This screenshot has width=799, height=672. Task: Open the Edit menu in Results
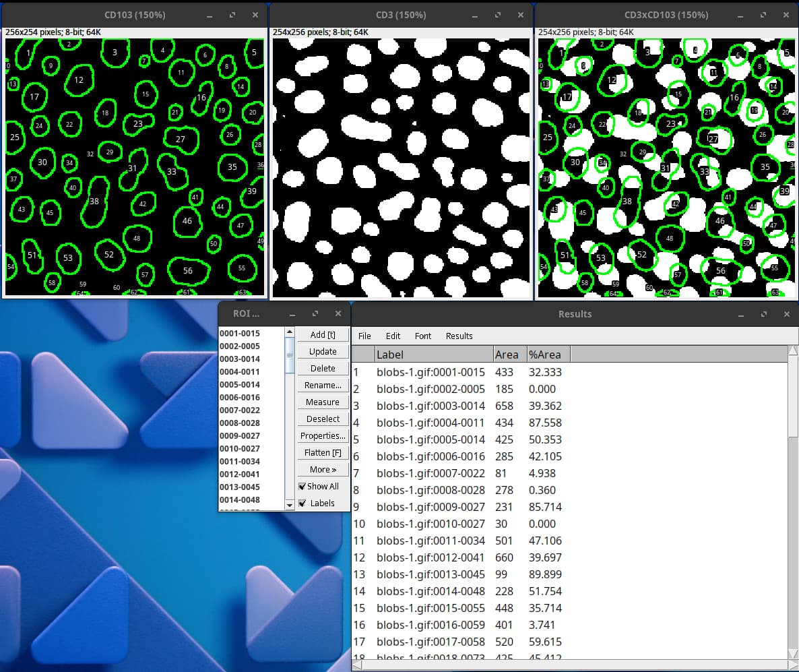pyautogui.click(x=393, y=336)
